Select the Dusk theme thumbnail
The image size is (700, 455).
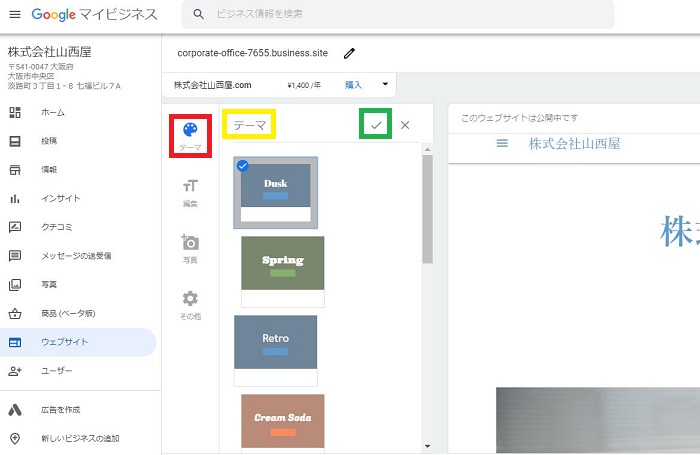point(275,192)
